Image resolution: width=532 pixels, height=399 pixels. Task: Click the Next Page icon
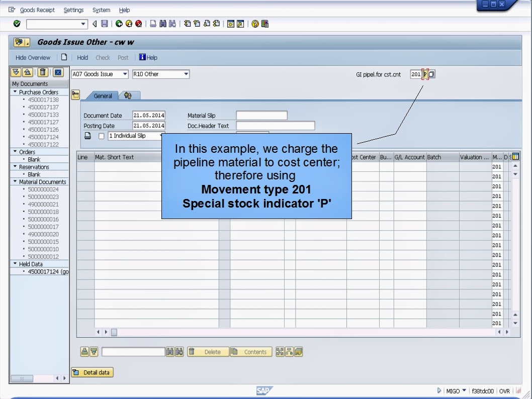pyautogui.click(x=207, y=24)
